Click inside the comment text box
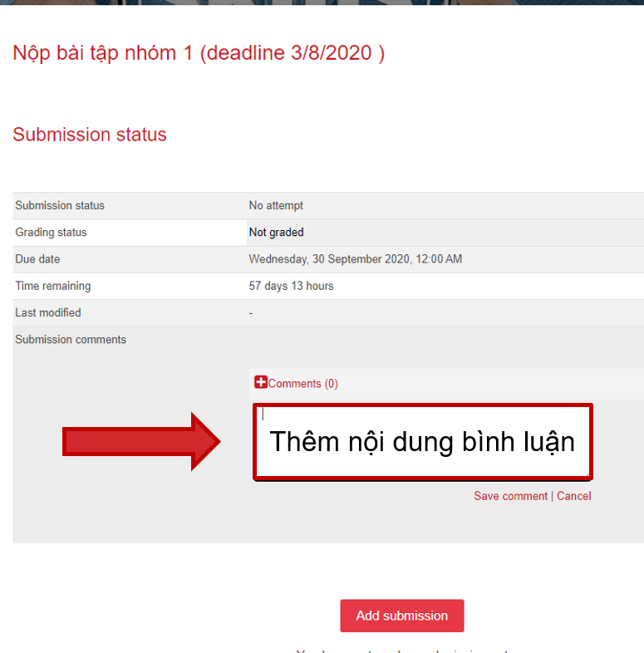Viewport: 644px width, 653px height. point(422,442)
